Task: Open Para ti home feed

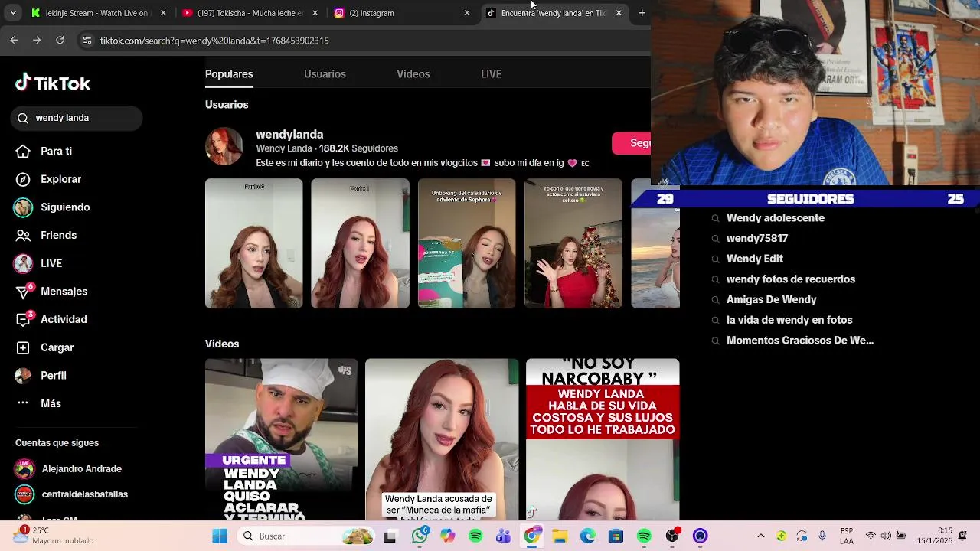Action: (44, 151)
